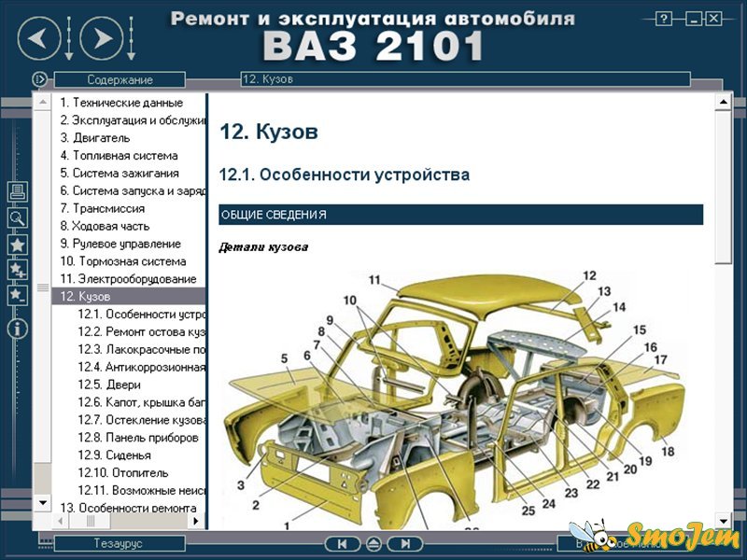This screenshot has width=747, height=560.
Task: Open search with the magnifier icon
Action: (18, 217)
